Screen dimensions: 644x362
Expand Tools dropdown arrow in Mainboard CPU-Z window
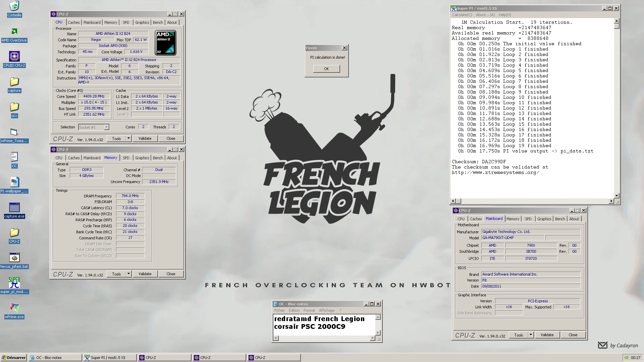530,335
